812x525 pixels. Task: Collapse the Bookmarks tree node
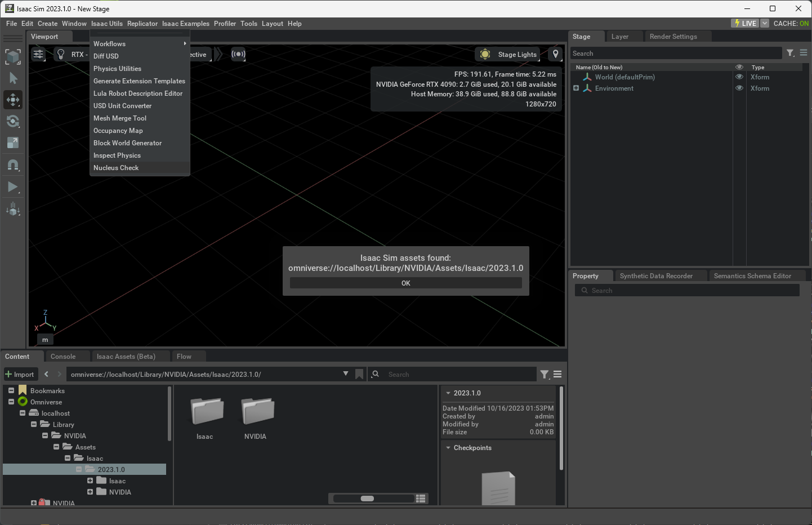click(11, 390)
